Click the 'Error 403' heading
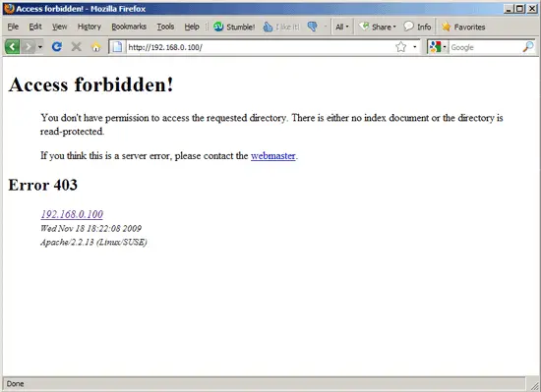 tap(42, 185)
